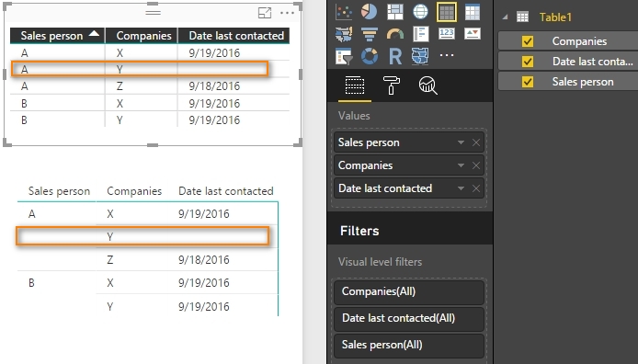Viewport: 638px width, 364px height.
Task: Click the B sales person cell in lower table
Action: coord(32,283)
